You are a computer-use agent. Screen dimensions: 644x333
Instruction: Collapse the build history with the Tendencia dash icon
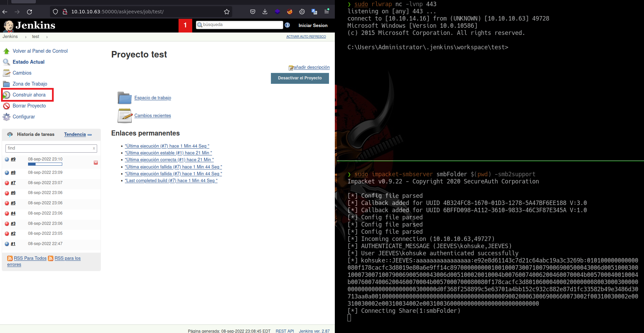90,135
